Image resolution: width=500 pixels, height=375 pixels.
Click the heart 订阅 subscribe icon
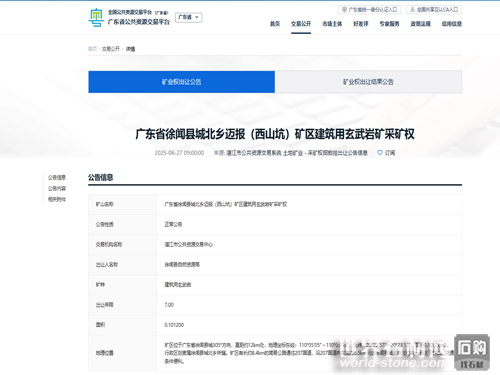(x=380, y=153)
